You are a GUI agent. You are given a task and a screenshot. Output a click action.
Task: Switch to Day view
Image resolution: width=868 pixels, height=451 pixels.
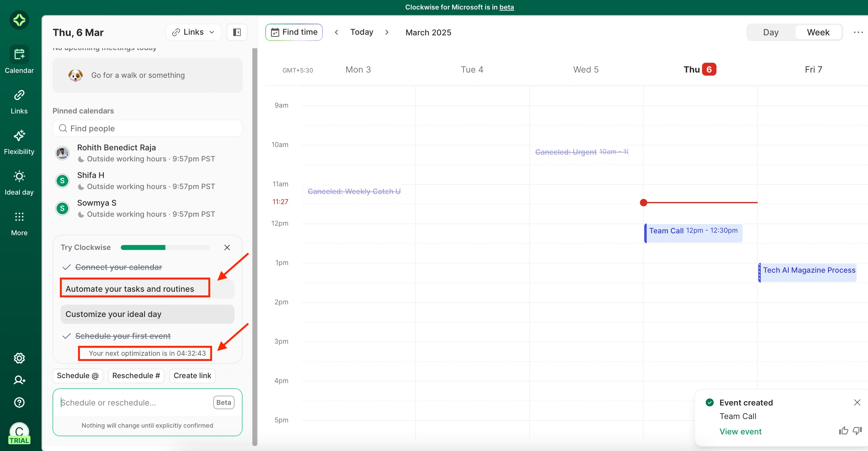[771, 32]
